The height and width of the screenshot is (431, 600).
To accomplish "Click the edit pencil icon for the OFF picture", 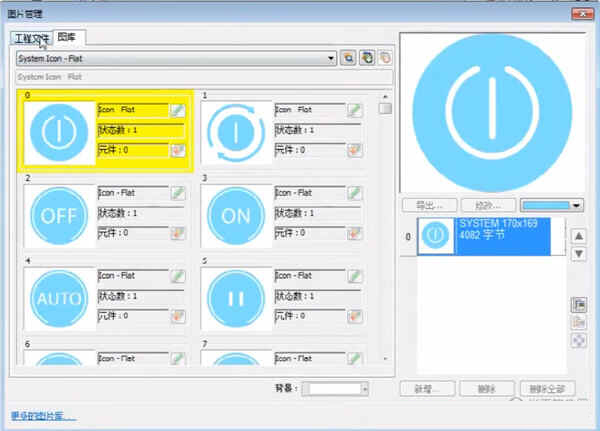I will click(x=177, y=193).
